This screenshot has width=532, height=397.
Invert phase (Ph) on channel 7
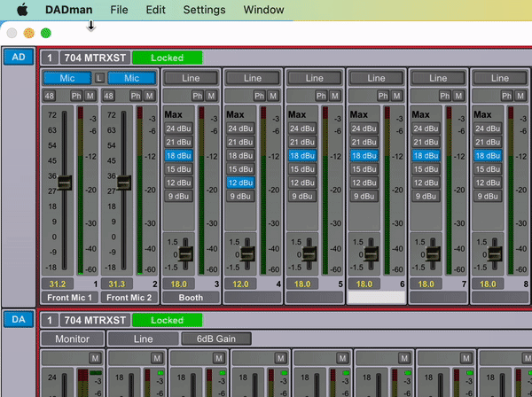(445, 96)
